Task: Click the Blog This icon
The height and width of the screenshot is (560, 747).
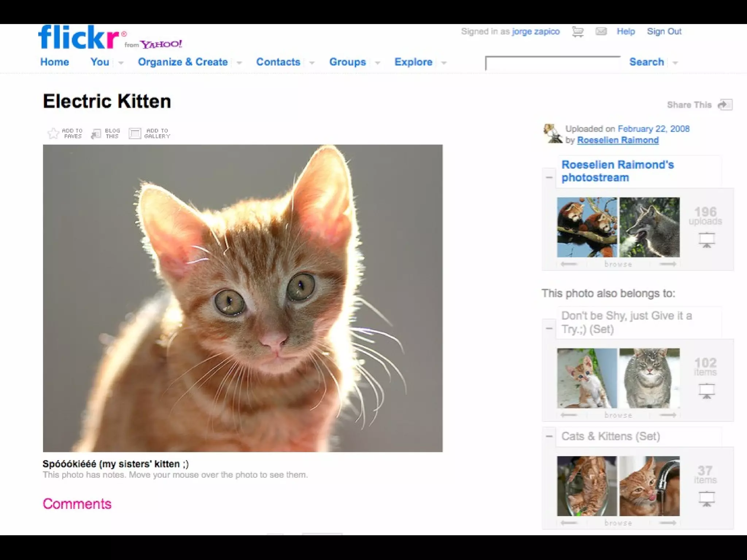Action: click(96, 134)
